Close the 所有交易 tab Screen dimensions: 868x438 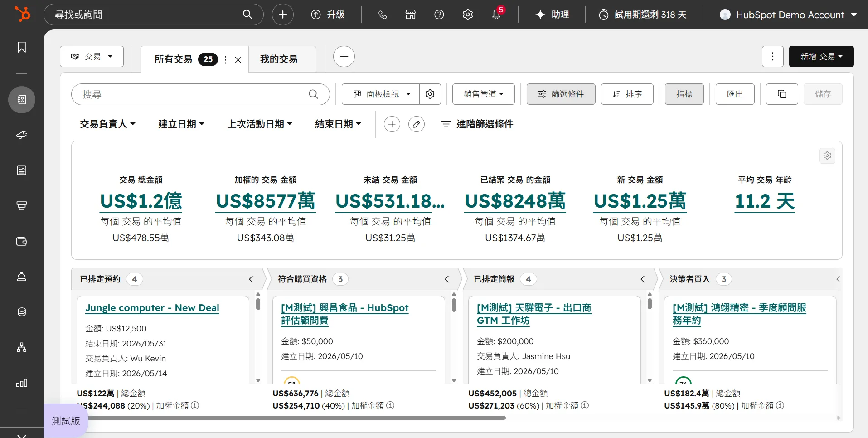(x=238, y=60)
